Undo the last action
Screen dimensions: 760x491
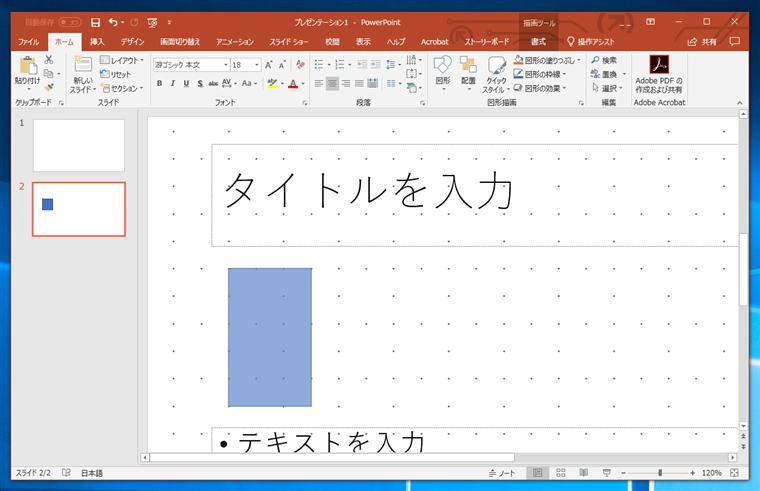[113, 22]
